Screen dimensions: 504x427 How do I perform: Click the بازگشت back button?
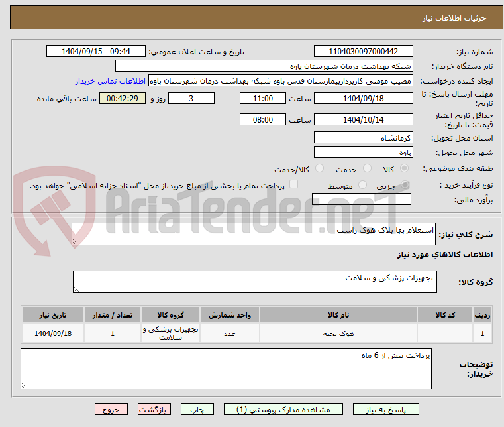click(154, 409)
